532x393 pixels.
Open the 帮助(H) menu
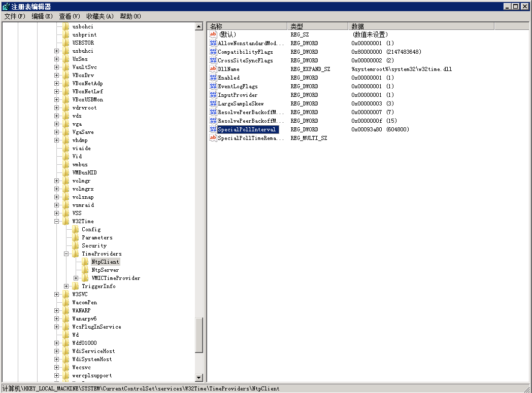[130, 16]
